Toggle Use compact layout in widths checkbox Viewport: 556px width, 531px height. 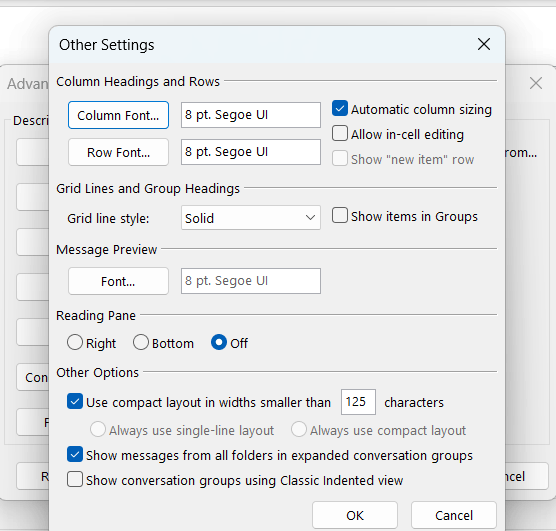click(75, 402)
